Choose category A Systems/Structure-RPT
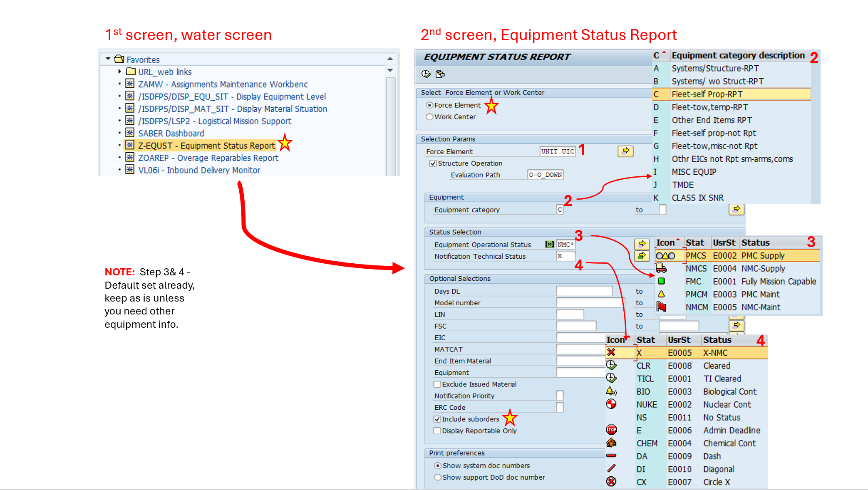The height and width of the screenshot is (490, 868). [732, 68]
